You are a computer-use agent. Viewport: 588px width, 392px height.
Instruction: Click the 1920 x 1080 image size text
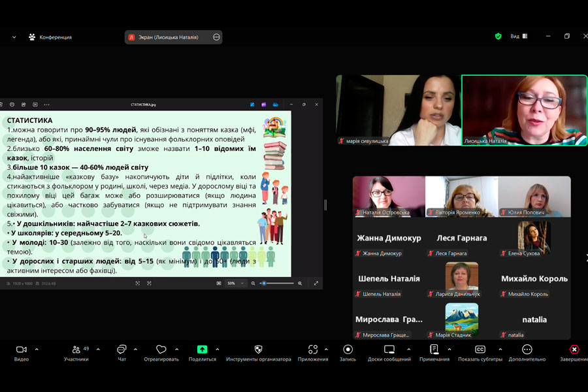[x=22, y=284]
